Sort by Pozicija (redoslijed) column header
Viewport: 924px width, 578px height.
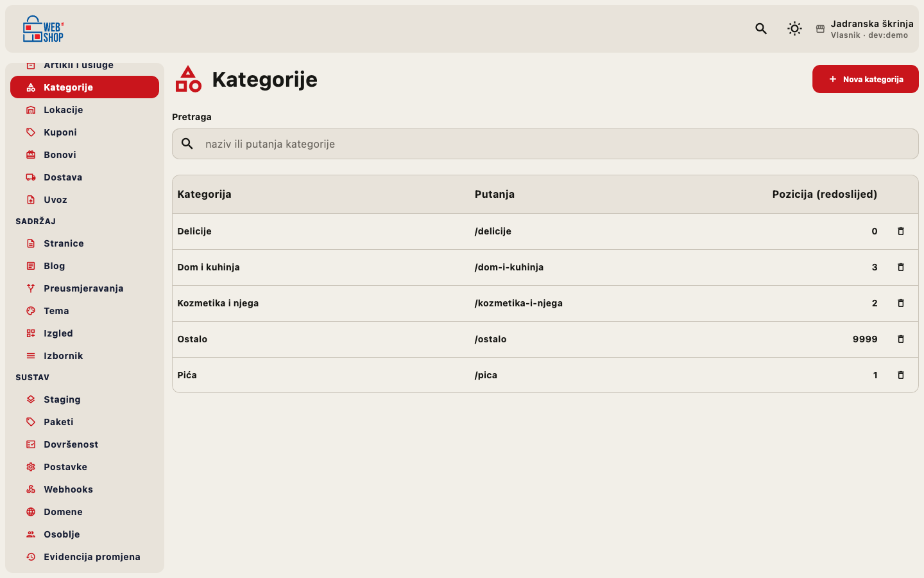(x=825, y=194)
